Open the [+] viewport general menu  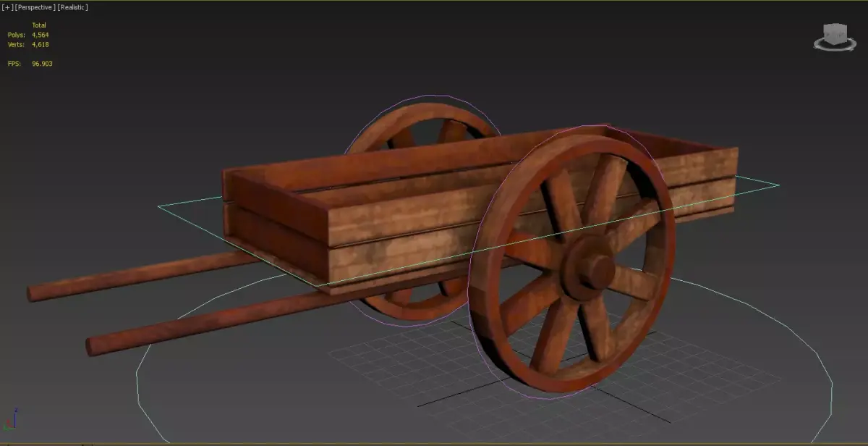tap(8, 7)
